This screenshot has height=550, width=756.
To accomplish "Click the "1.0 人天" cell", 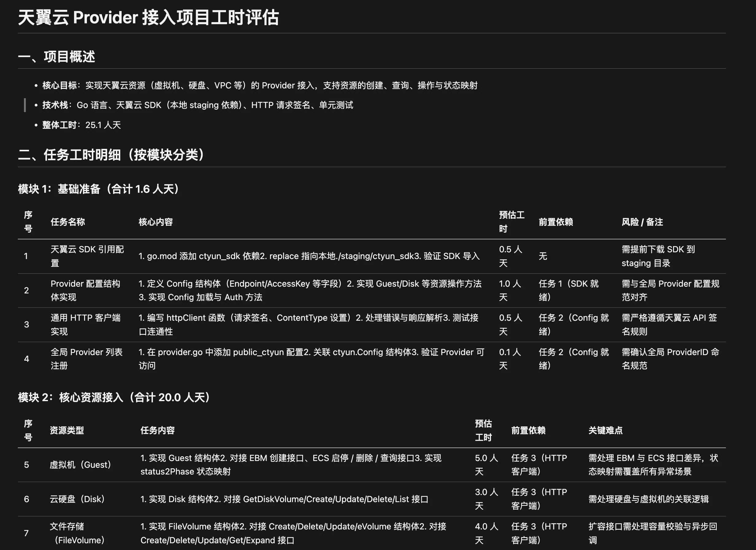I will (x=510, y=290).
